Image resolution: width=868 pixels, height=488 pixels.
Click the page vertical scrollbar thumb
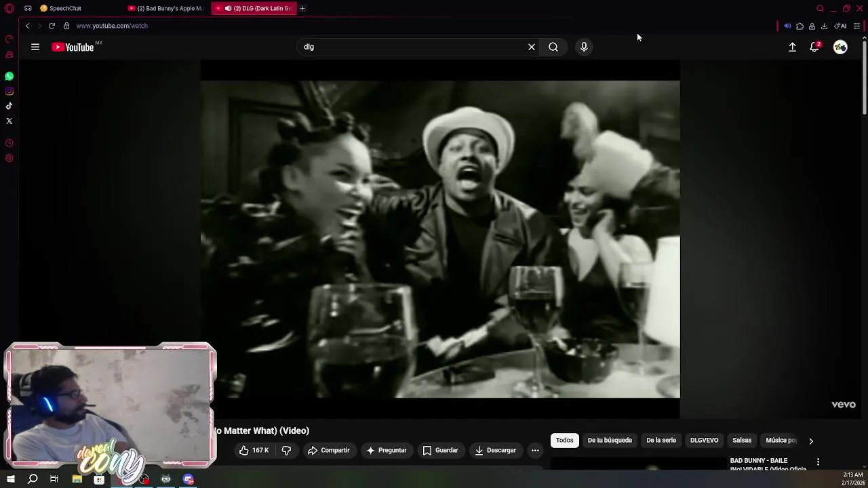[864, 78]
